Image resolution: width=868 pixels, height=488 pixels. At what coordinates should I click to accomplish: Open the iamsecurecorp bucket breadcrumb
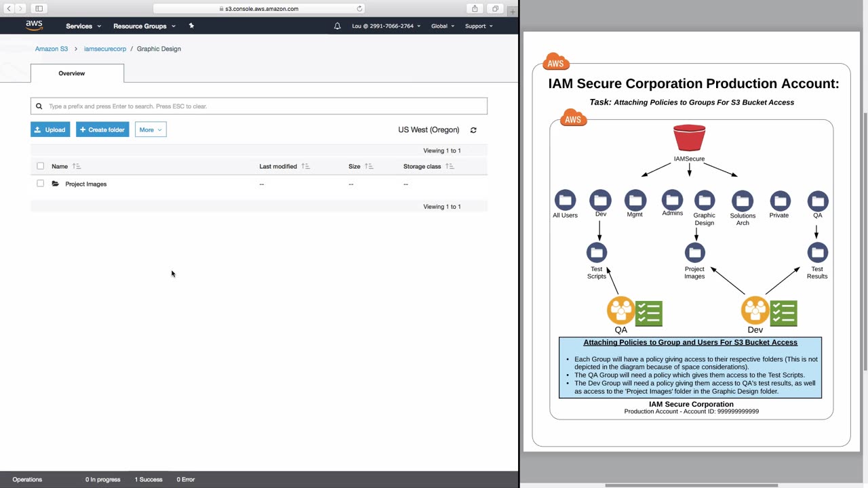point(105,49)
